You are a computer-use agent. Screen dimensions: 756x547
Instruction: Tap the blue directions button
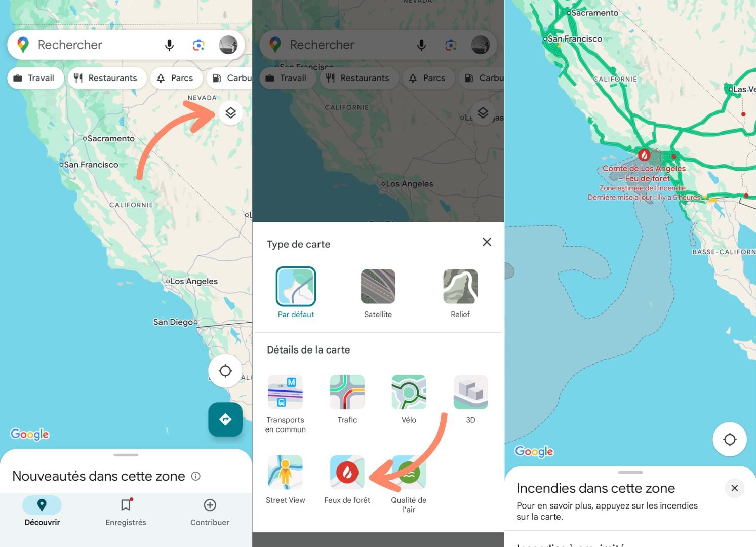tap(225, 419)
